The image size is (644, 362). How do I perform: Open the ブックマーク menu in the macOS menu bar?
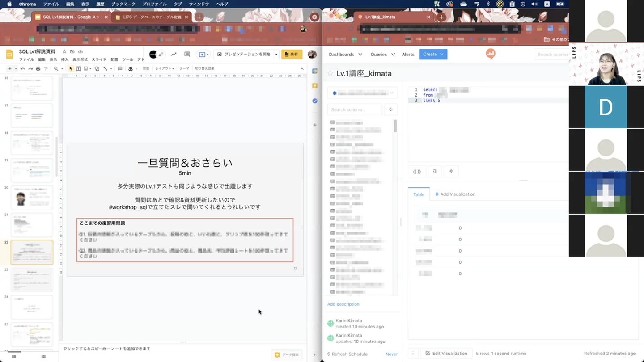123,4
